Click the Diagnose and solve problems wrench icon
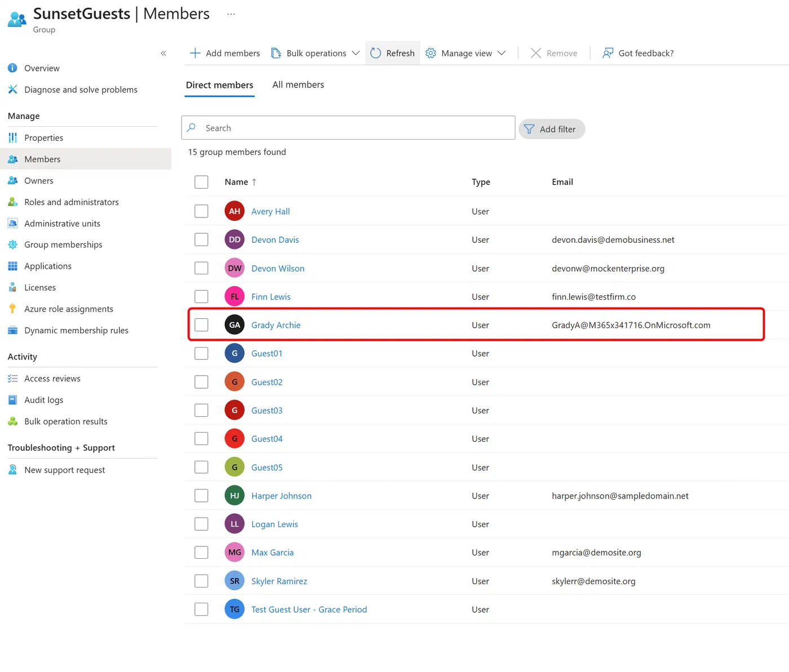This screenshot has height=672, width=789. [x=12, y=90]
